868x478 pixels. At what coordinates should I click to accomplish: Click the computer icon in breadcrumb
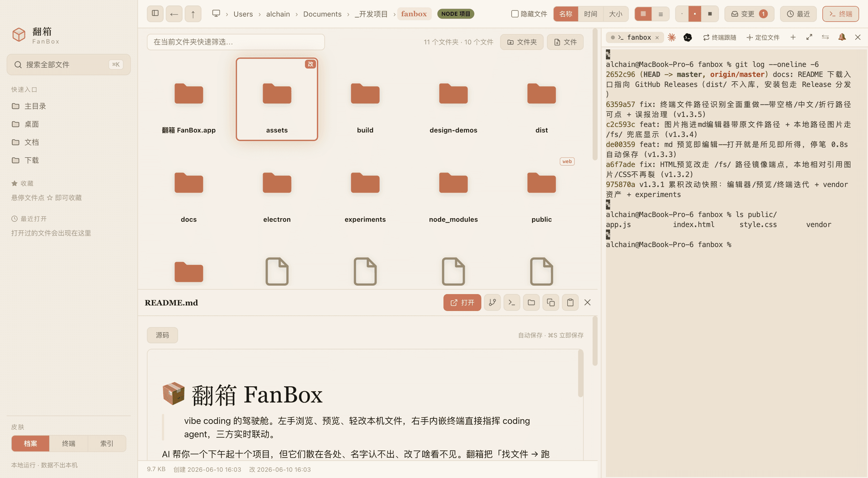216,14
